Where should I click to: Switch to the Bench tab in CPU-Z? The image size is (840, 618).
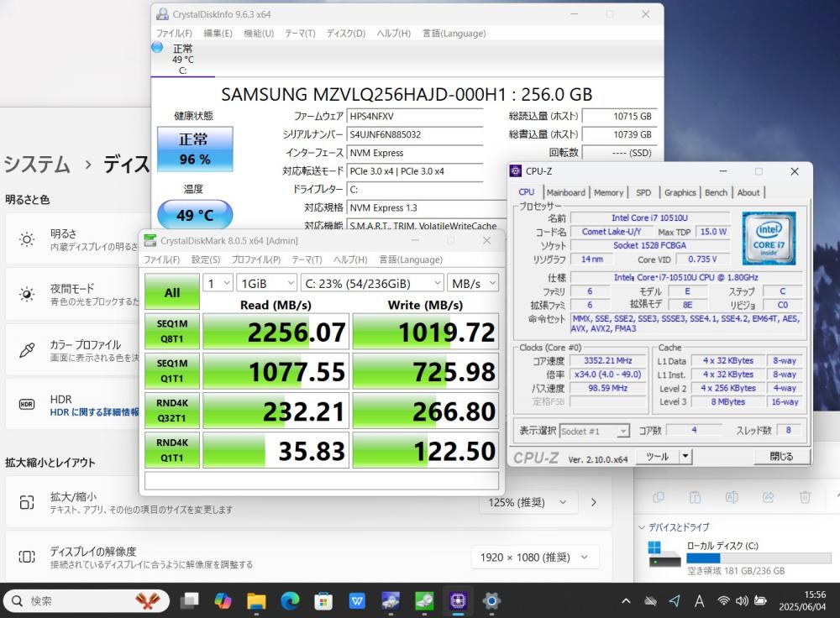point(716,192)
